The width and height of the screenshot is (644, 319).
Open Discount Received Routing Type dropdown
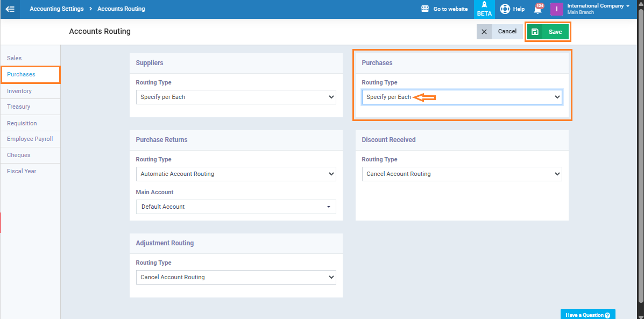[462, 174]
